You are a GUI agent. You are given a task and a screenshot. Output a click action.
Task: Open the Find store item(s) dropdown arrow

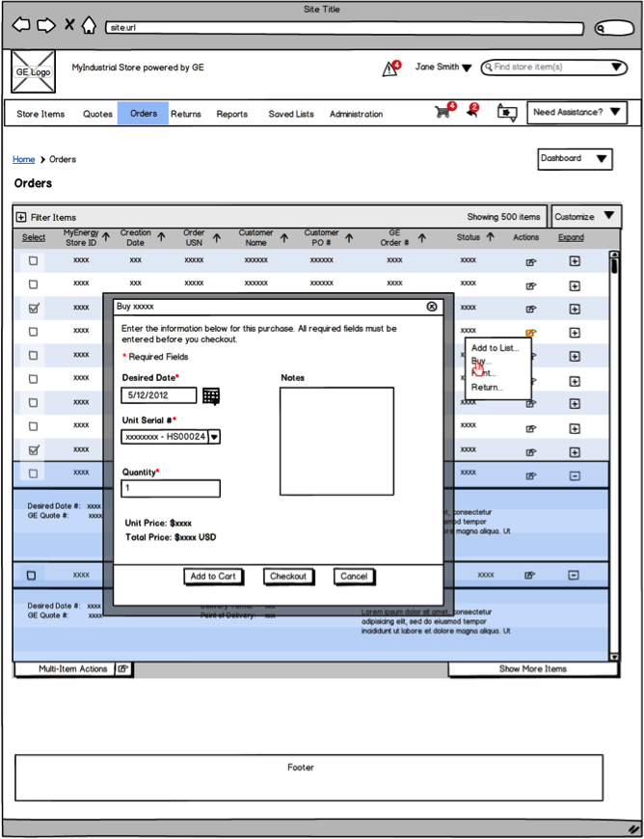[x=616, y=68]
